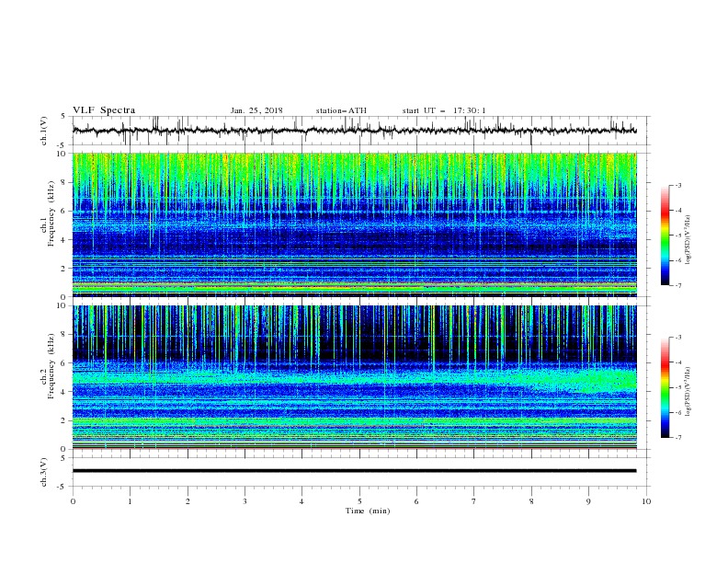Select the "Jan. 25, 2018" date text
Image resolution: width=728 pixels, height=563 pixels.
pos(256,110)
